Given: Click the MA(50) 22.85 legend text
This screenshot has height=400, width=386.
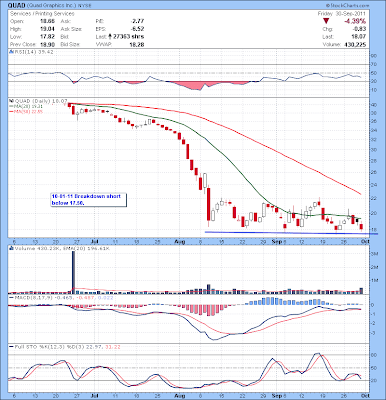Looking at the screenshot, I should pyautogui.click(x=28, y=112).
